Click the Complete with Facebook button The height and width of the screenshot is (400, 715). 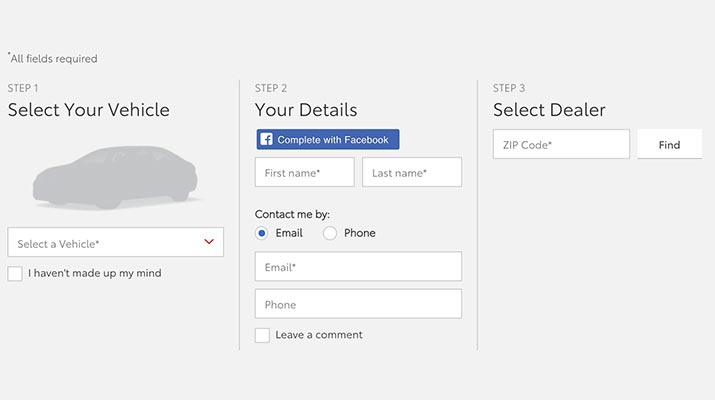(328, 140)
